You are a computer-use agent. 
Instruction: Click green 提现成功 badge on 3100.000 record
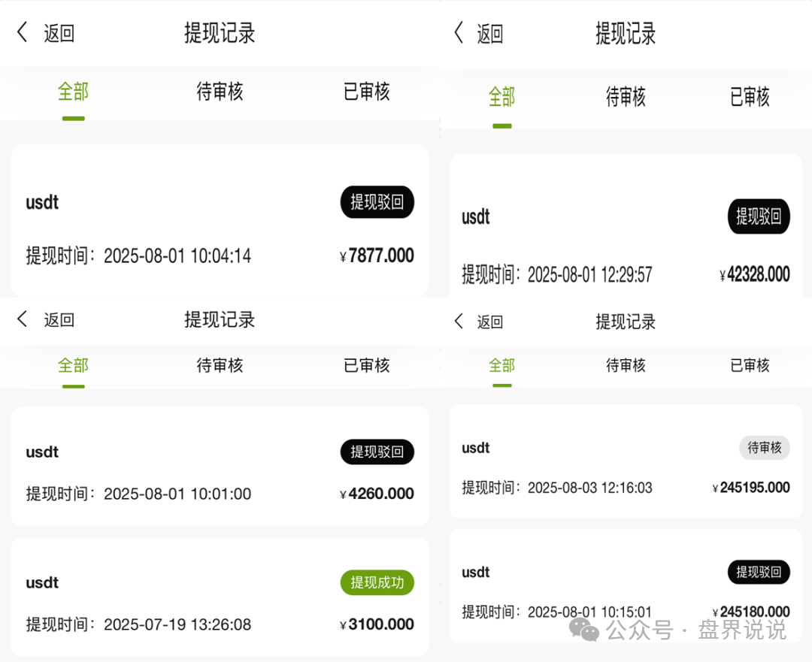click(377, 582)
